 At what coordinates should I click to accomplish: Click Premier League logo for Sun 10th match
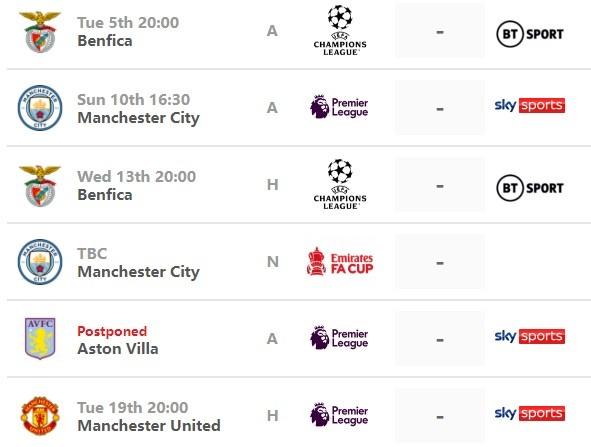339,107
